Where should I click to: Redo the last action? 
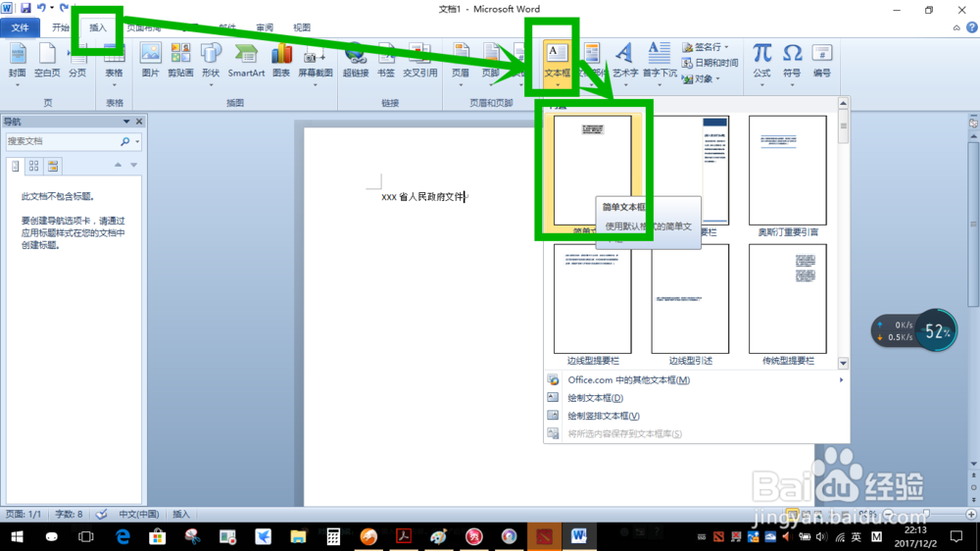coord(64,8)
